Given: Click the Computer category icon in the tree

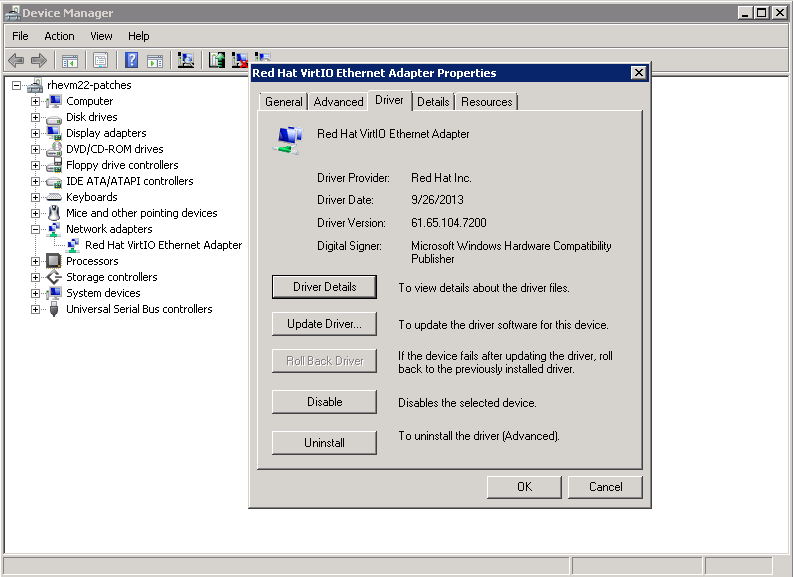Looking at the screenshot, I should tap(54, 101).
